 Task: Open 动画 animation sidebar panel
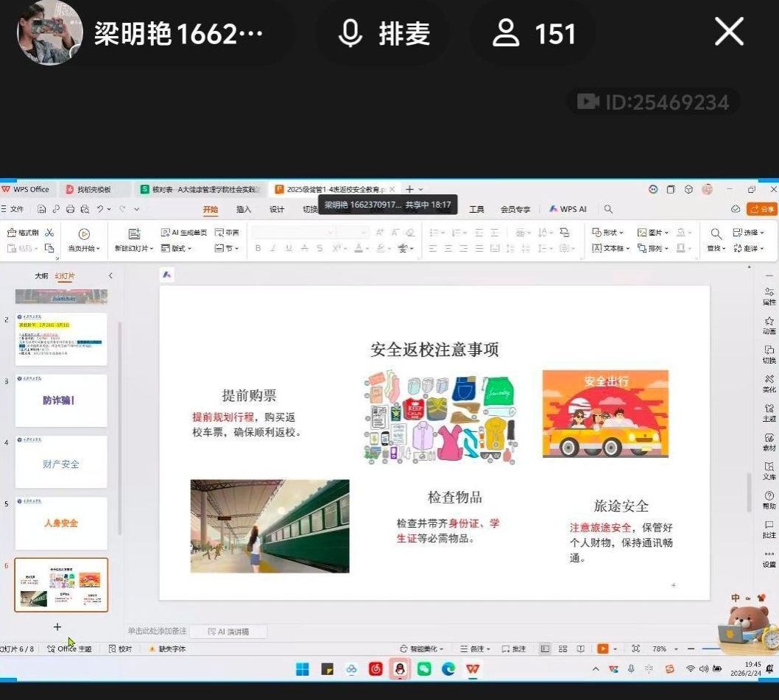tap(769, 325)
